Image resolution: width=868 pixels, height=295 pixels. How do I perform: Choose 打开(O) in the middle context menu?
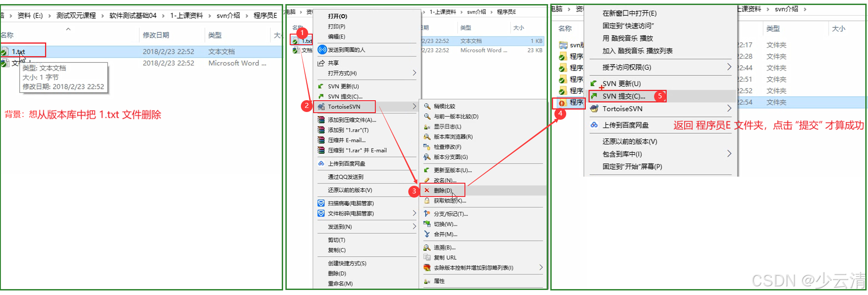(x=337, y=16)
